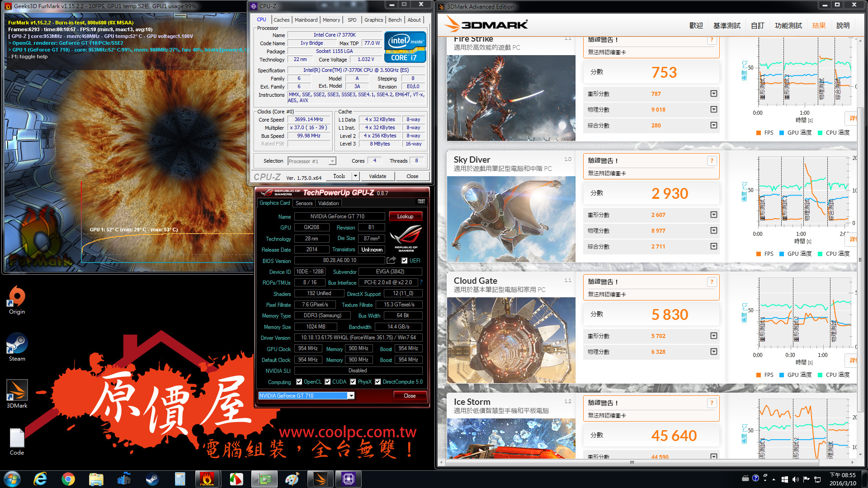This screenshot has width=868, height=488.
Task: Expand Fire Strike physics score 9 018 details
Action: (714, 109)
